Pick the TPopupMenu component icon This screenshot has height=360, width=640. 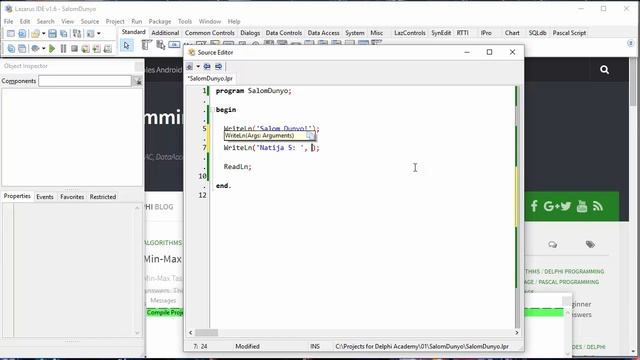[x=160, y=45]
